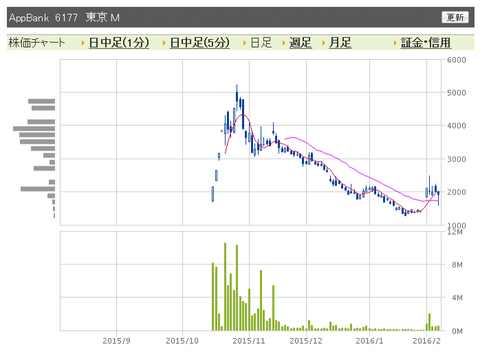Image resolution: width=480 pixels, height=360 pixels.
Task: Click the orange arrow before 証金・信用
Action: click(395, 43)
